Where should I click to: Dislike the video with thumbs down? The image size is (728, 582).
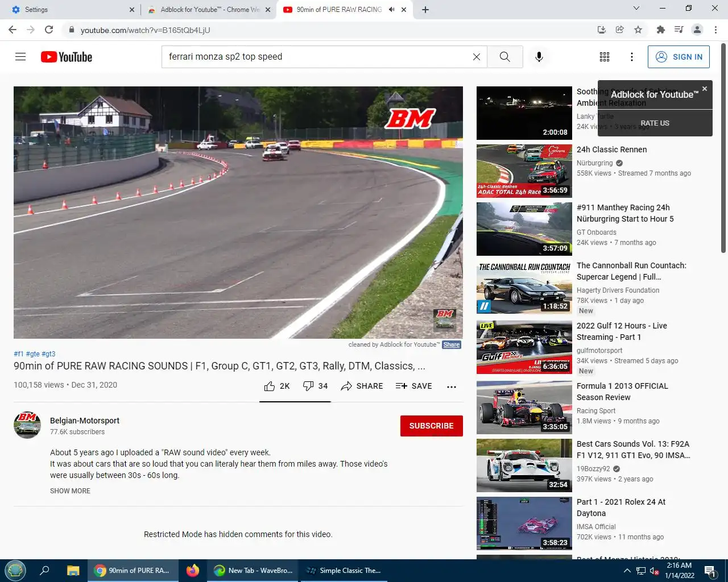315,386
